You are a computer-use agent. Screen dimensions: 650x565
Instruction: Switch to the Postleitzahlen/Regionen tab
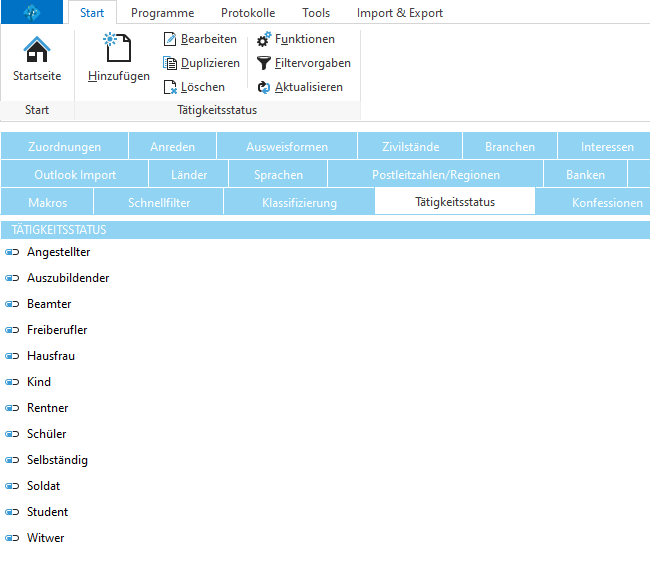click(x=436, y=174)
